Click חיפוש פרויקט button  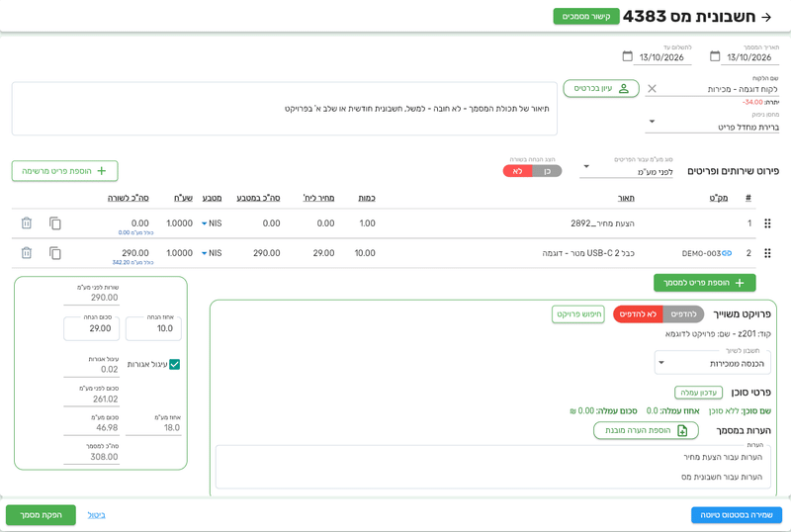(x=578, y=313)
